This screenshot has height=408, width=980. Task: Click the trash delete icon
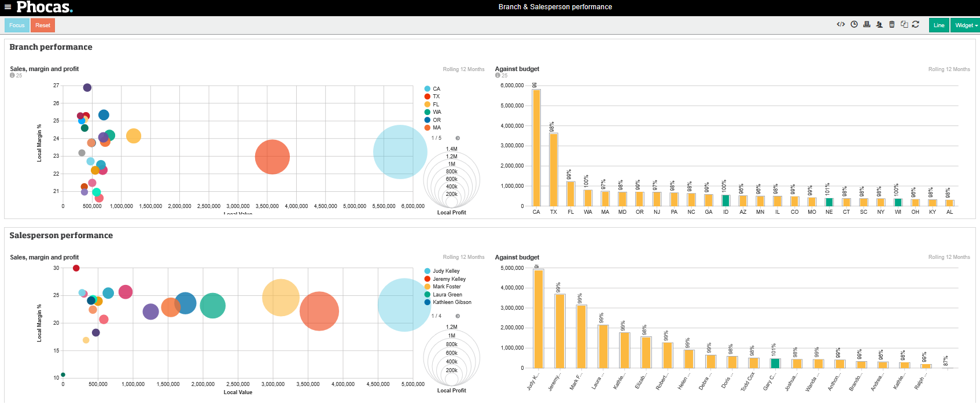pos(891,24)
